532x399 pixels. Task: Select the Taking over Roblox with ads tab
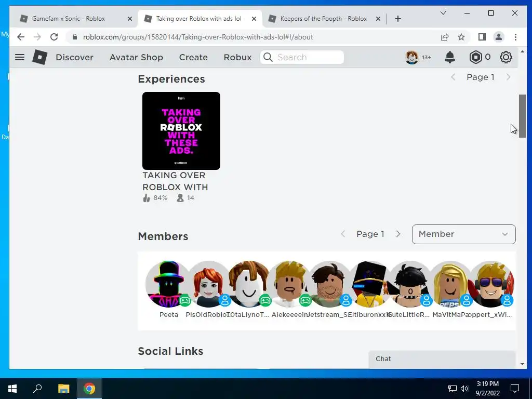tap(200, 19)
